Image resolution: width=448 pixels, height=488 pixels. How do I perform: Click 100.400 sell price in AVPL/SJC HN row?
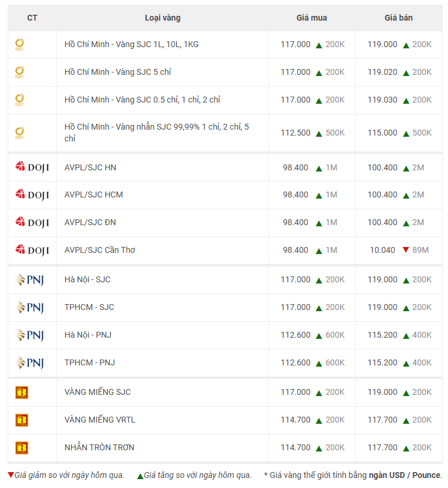click(383, 167)
